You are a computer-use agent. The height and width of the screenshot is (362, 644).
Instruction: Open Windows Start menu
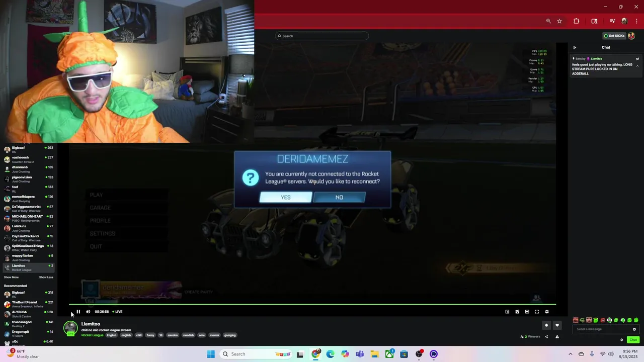pyautogui.click(x=211, y=354)
